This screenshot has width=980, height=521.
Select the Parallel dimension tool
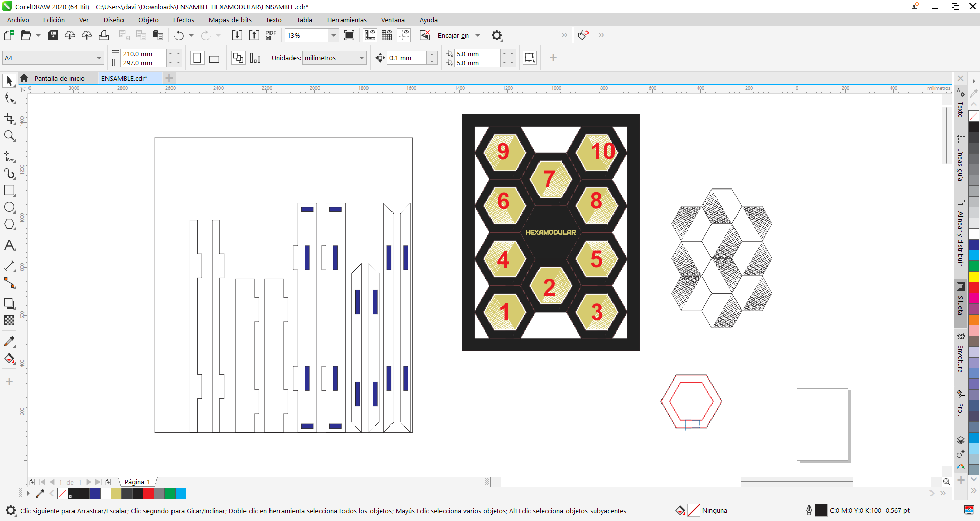pyautogui.click(x=9, y=266)
